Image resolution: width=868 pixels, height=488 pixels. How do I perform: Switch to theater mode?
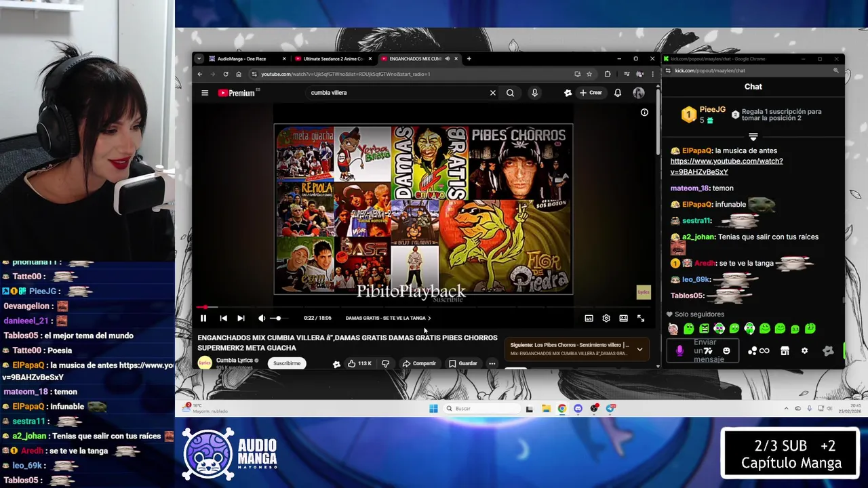[x=623, y=318]
